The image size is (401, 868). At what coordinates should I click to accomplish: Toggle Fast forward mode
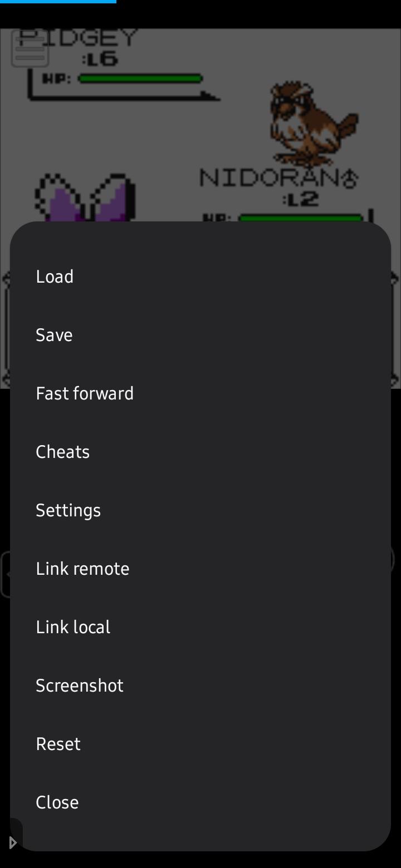(85, 393)
